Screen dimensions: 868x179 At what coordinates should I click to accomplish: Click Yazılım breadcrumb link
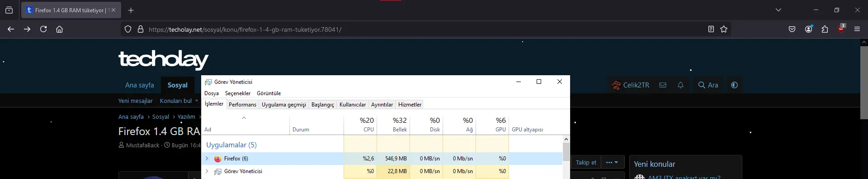coord(186,116)
